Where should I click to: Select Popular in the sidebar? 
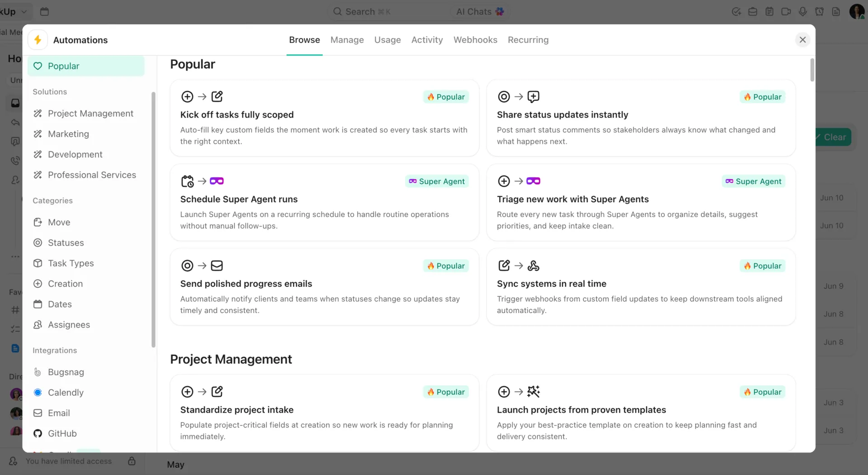coord(86,66)
